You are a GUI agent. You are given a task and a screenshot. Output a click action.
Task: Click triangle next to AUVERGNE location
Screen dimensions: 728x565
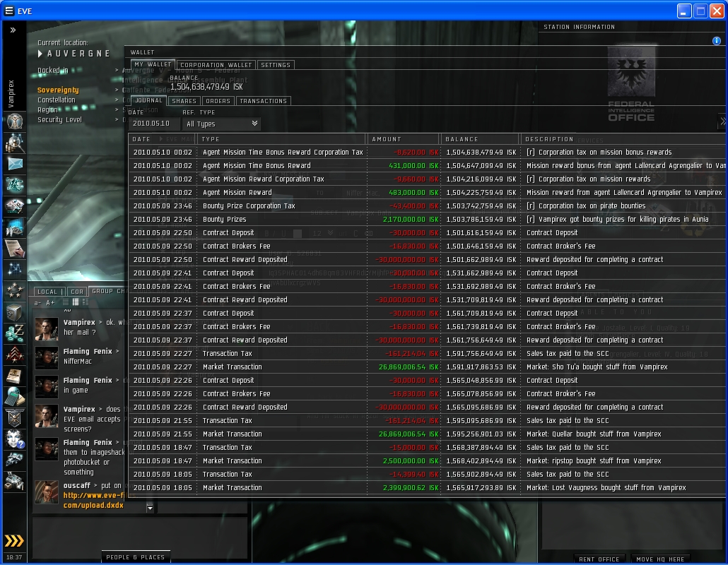click(40, 54)
